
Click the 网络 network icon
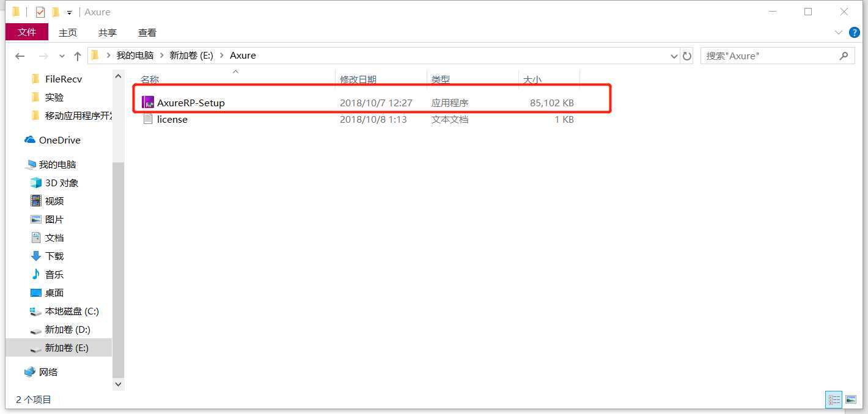click(x=30, y=372)
